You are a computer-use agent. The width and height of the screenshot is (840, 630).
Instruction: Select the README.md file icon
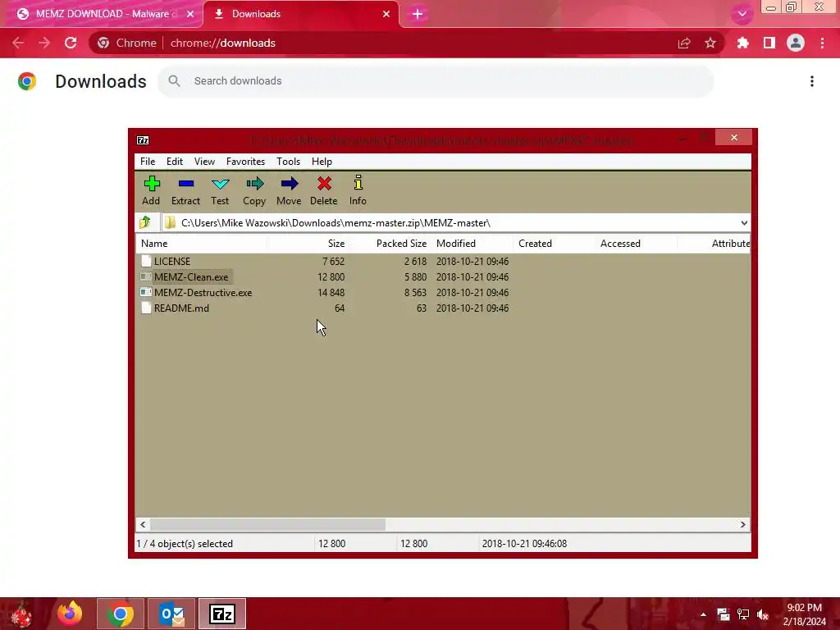(x=146, y=308)
